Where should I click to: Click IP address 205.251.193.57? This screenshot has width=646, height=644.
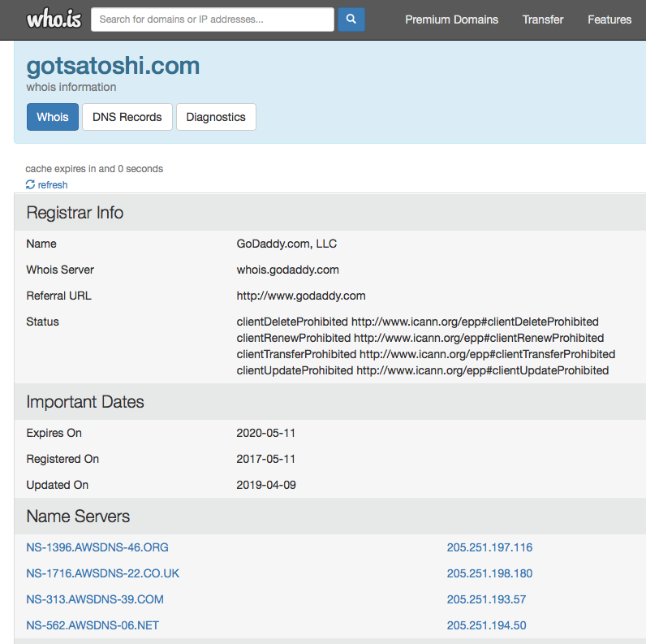click(x=486, y=599)
